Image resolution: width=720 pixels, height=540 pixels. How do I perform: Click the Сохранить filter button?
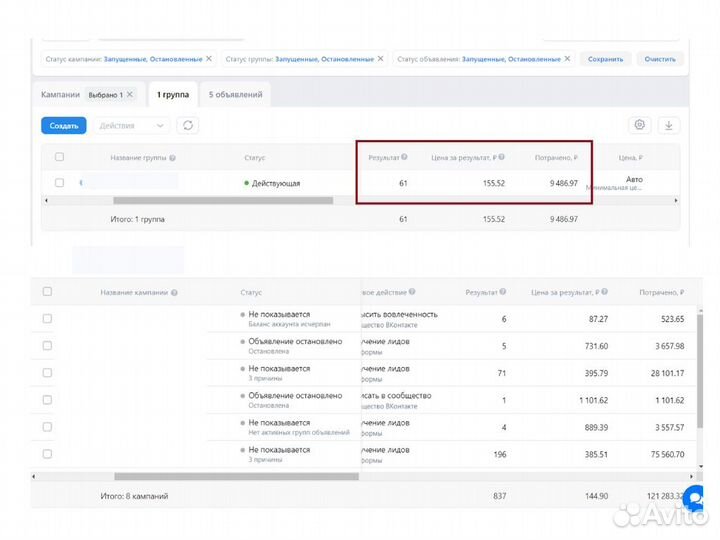605,59
